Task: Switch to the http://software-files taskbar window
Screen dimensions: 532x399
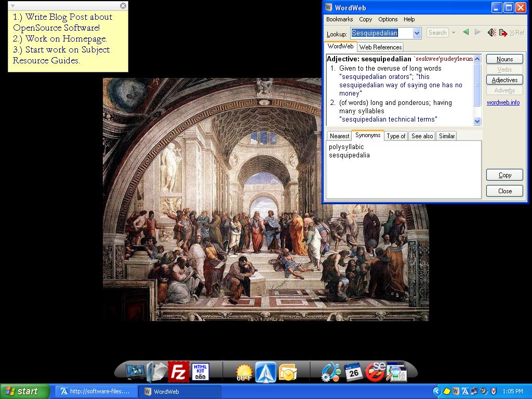Action: [96, 392]
